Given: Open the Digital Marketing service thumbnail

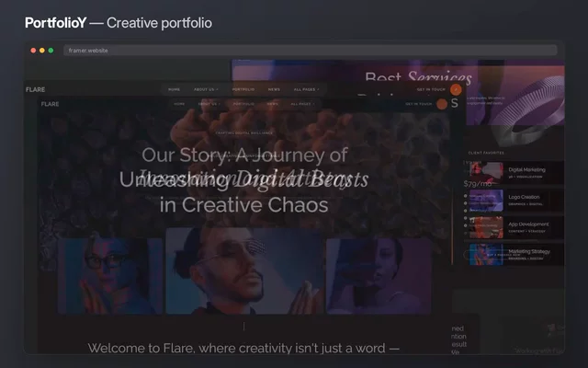Looking at the screenshot, I should 486,173.
